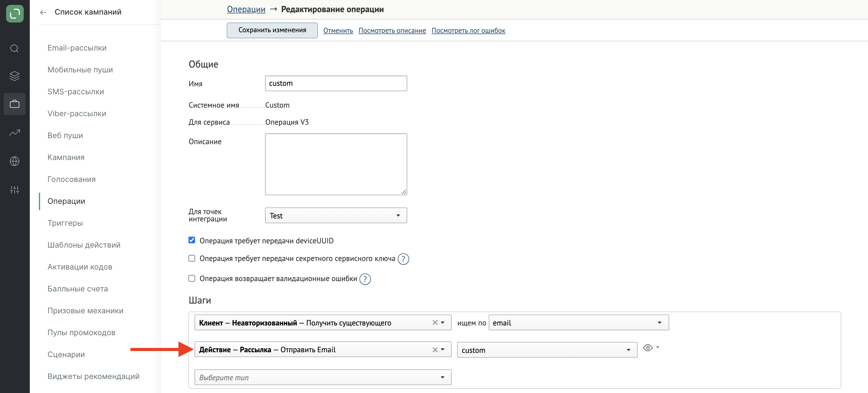The height and width of the screenshot is (393, 868).
Task: Enable Операция возвращает валидационные ошибки checkbox
Action: 192,278
